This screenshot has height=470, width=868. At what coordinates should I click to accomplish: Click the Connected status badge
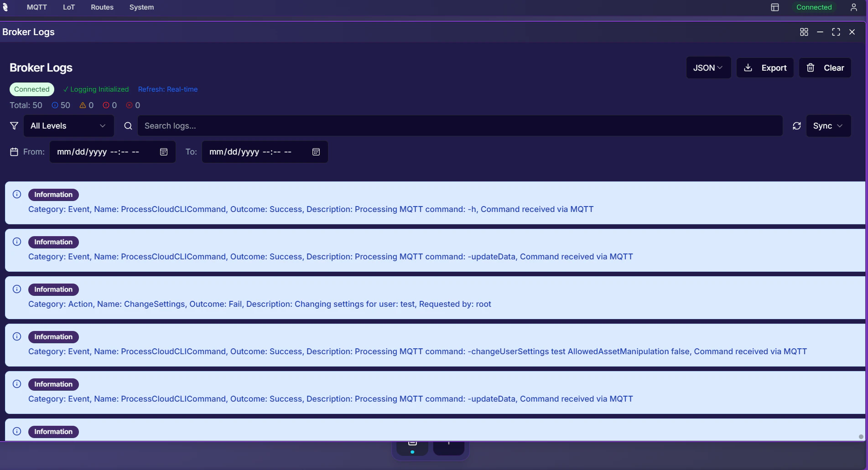31,89
